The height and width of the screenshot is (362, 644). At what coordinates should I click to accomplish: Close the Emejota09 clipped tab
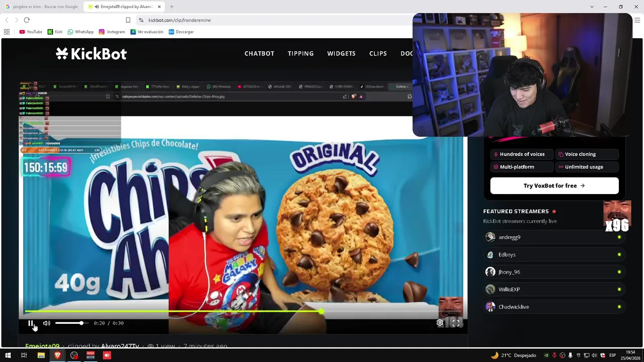[x=159, y=7]
